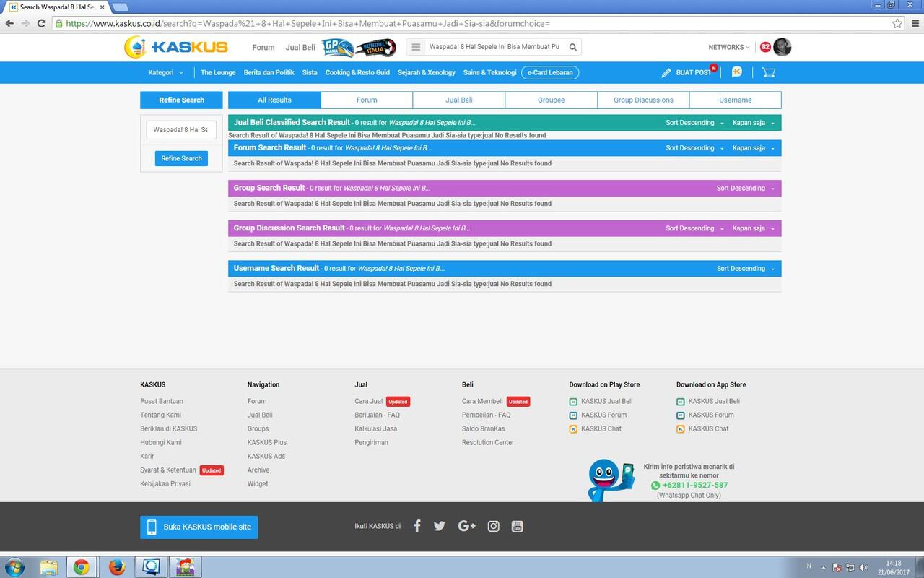Screen dimensions: 924x578
Task: Open Windows Start menu
Action: 14,566
